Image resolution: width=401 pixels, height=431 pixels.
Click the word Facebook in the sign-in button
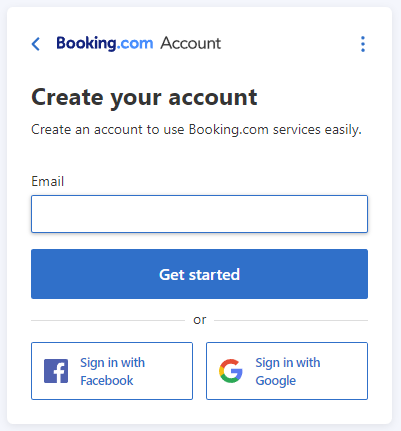(107, 380)
